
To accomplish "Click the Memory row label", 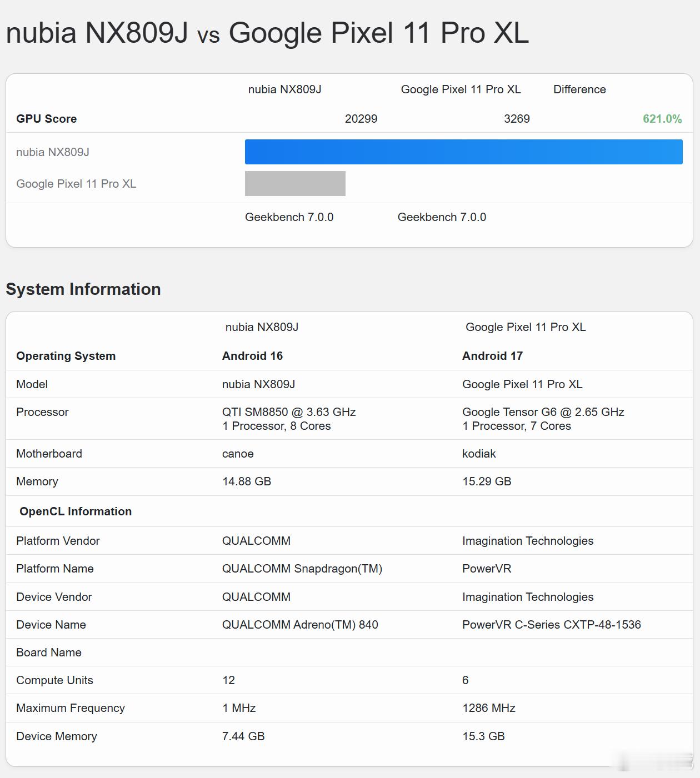I will 37,481.
